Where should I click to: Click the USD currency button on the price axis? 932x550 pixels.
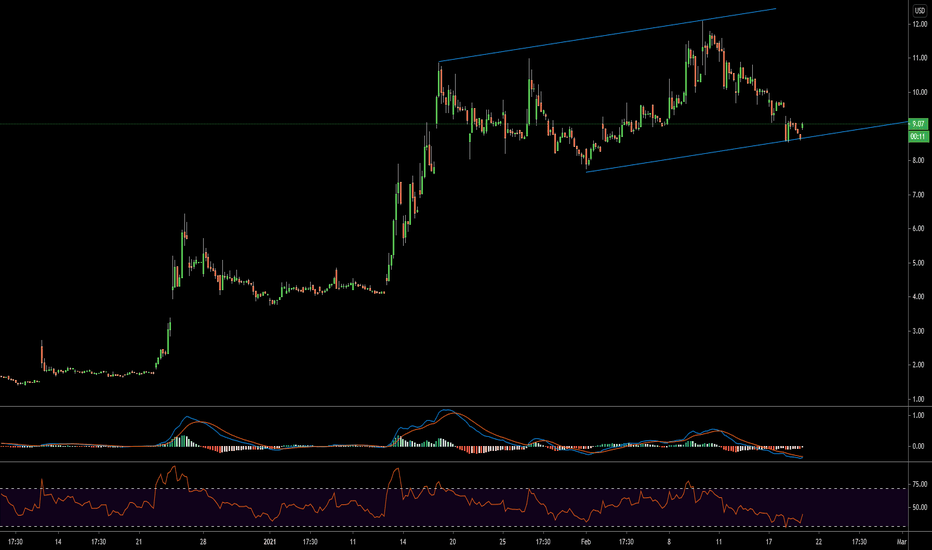click(920, 11)
